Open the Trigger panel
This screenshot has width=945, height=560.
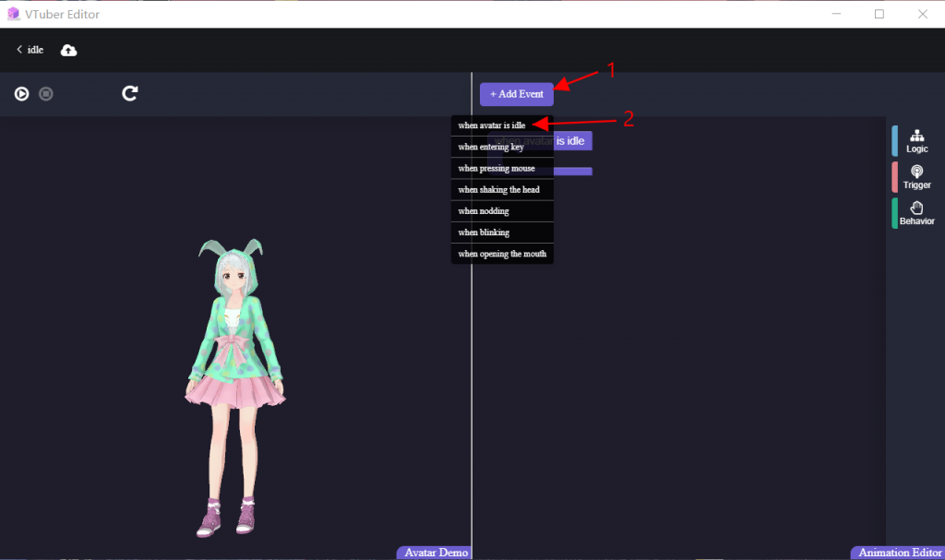tap(915, 176)
